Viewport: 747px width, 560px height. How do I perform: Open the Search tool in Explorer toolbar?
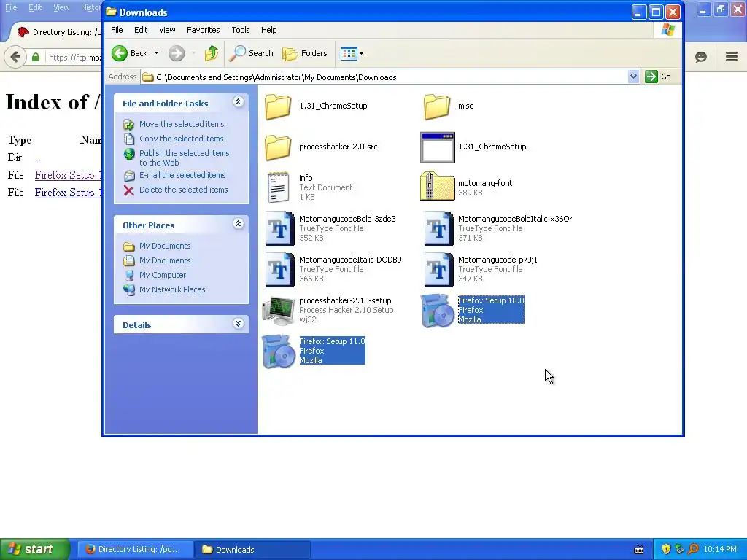click(251, 53)
